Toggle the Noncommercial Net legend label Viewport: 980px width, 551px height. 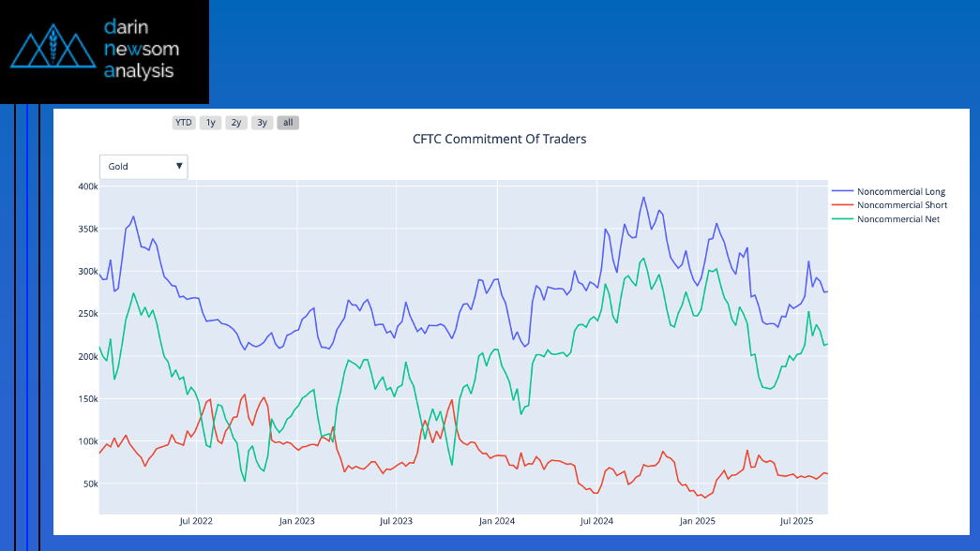898,219
